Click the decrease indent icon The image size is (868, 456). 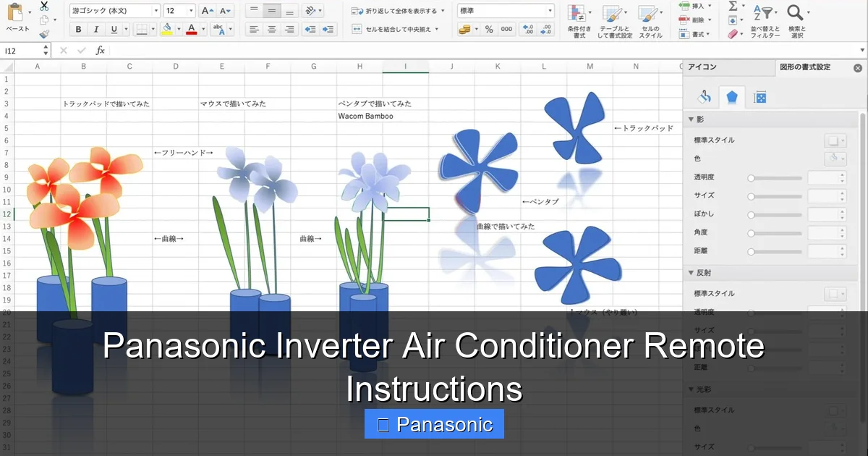[310, 29]
